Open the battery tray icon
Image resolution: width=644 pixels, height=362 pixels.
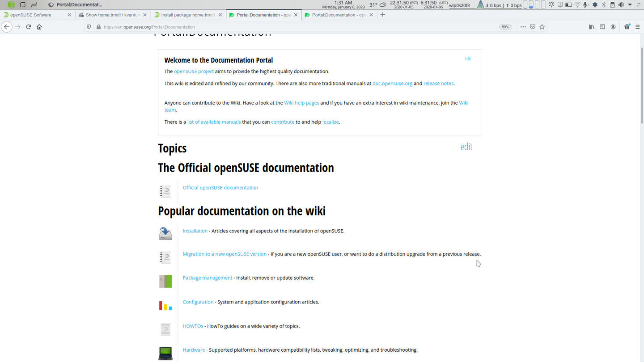point(568,5)
